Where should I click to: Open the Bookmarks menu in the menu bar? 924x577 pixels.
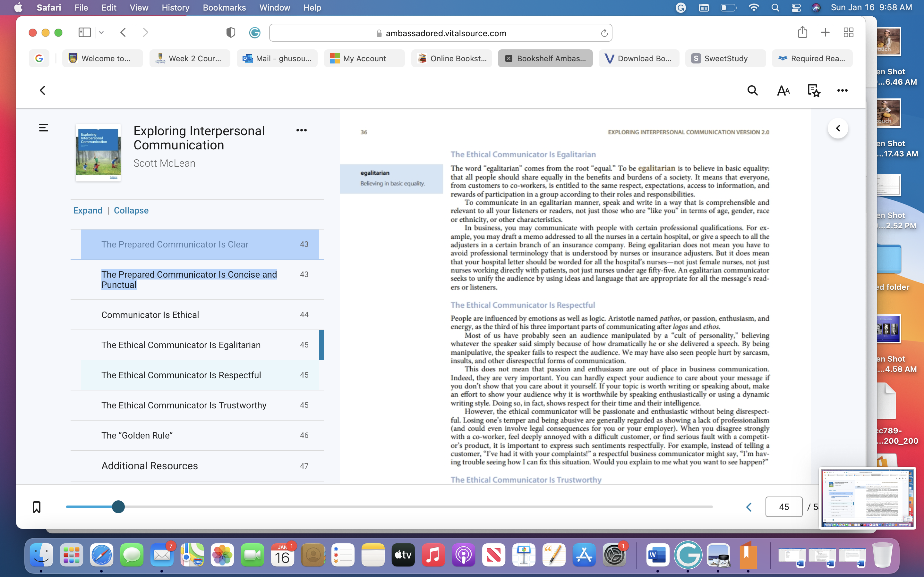(224, 8)
